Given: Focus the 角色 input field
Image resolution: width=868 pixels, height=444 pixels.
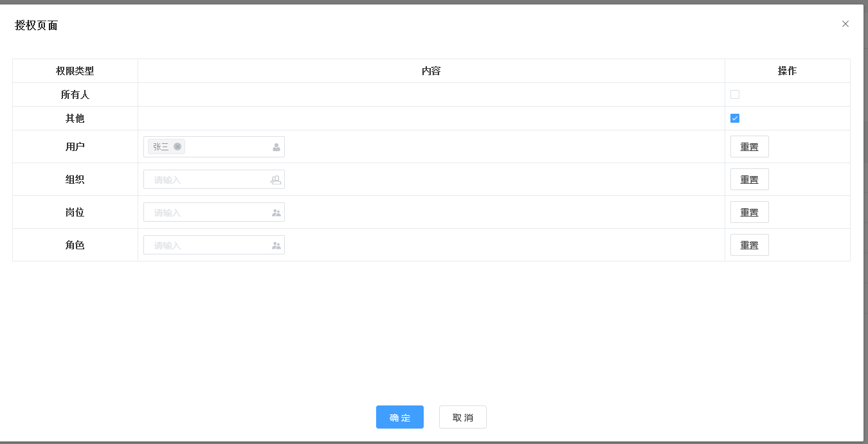Looking at the screenshot, I should 214,245.
